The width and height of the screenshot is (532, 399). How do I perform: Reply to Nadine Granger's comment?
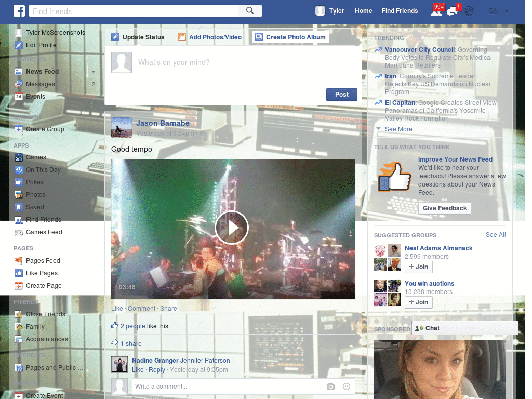(157, 370)
